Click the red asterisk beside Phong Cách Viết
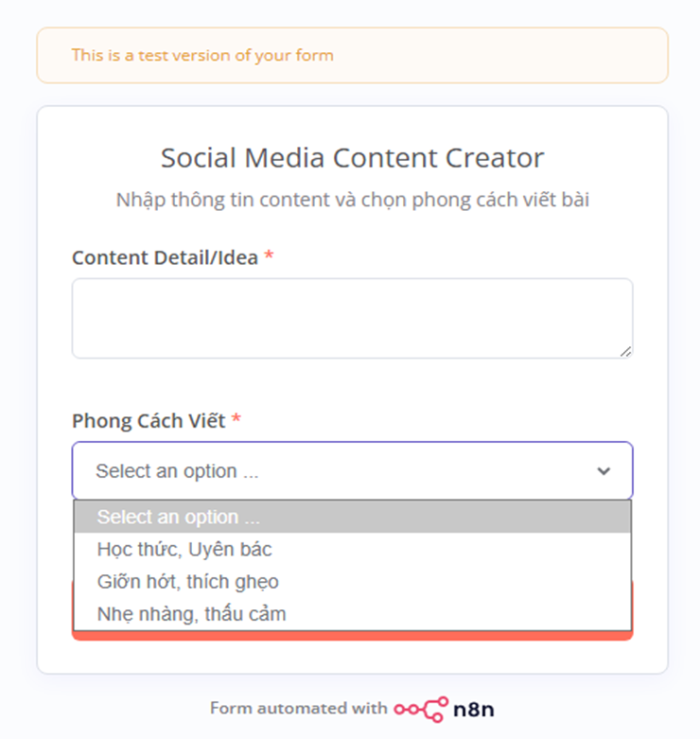Screen dimensions: 700x739 (x=236, y=421)
